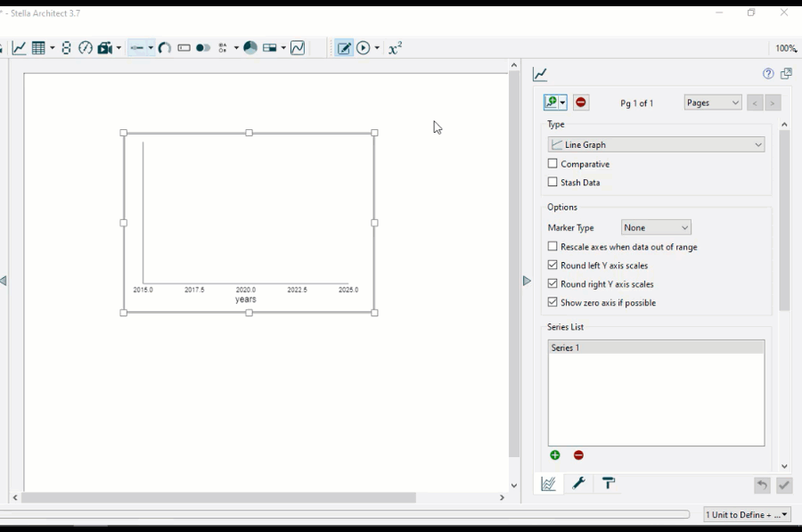Click the years axis label on graph

coord(246,299)
